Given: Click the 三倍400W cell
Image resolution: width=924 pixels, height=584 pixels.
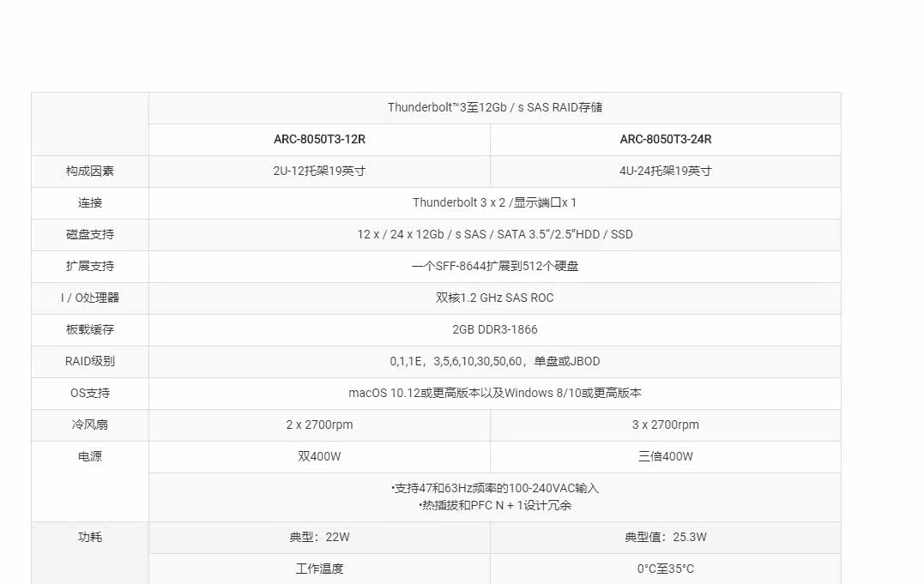Looking at the screenshot, I should coord(665,457).
